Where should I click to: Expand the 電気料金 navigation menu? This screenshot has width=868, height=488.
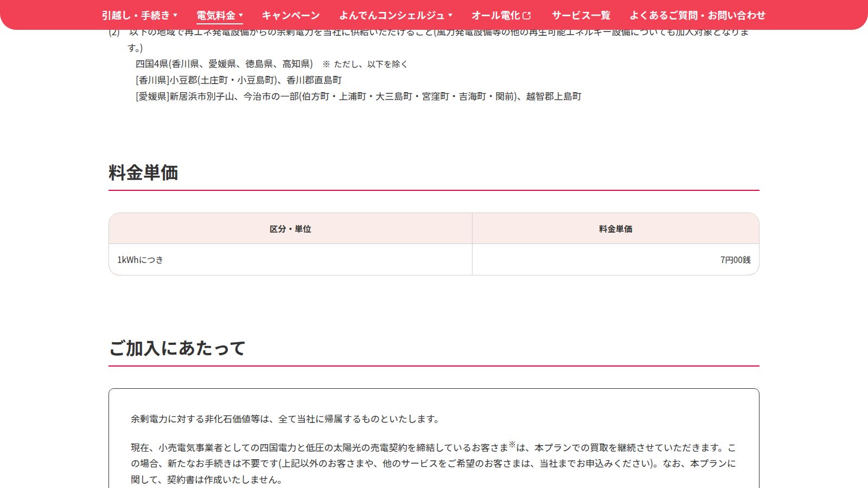(x=220, y=15)
